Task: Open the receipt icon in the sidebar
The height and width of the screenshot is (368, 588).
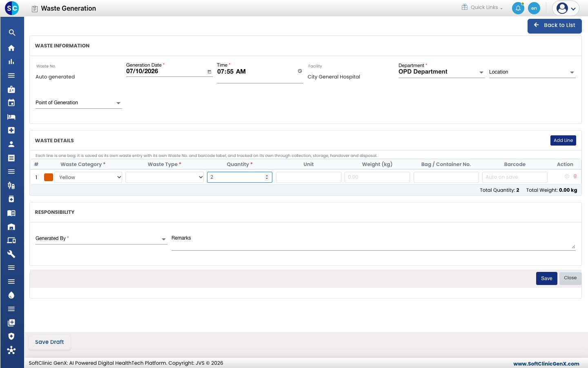Action: pyautogui.click(x=11, y=158)
